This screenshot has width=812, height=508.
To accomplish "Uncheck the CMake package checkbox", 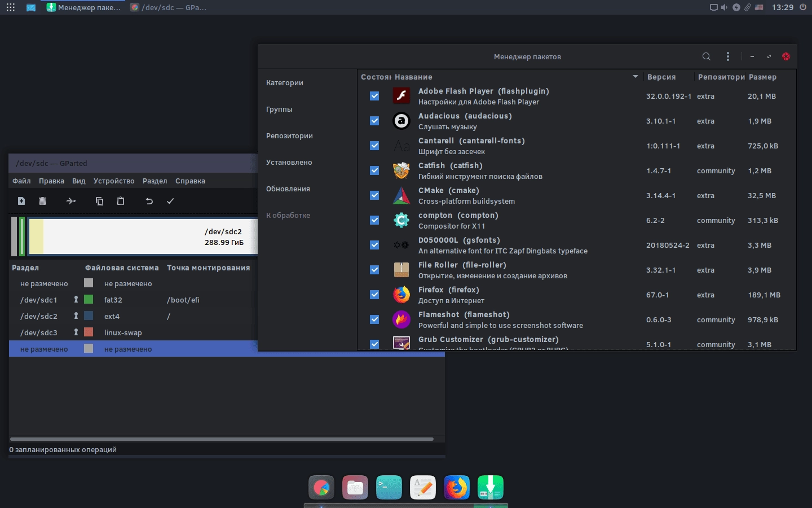I will click(374, 195).
